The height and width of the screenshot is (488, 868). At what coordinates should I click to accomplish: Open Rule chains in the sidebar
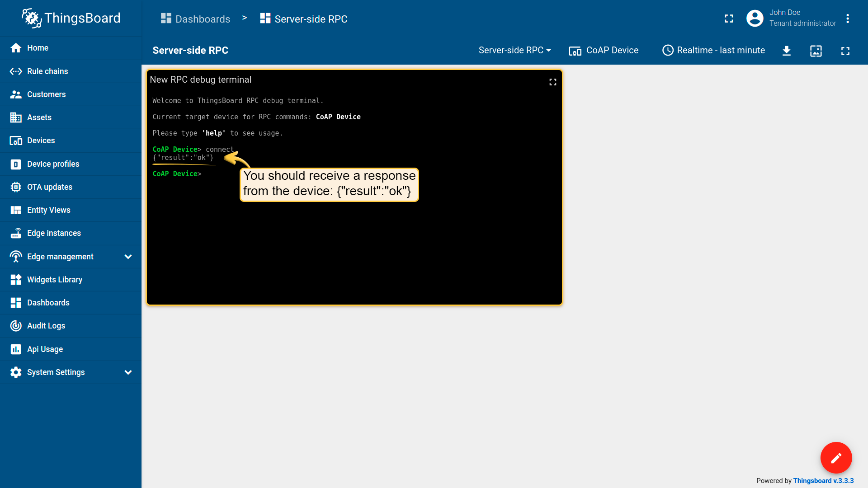[x=47, y=71]
